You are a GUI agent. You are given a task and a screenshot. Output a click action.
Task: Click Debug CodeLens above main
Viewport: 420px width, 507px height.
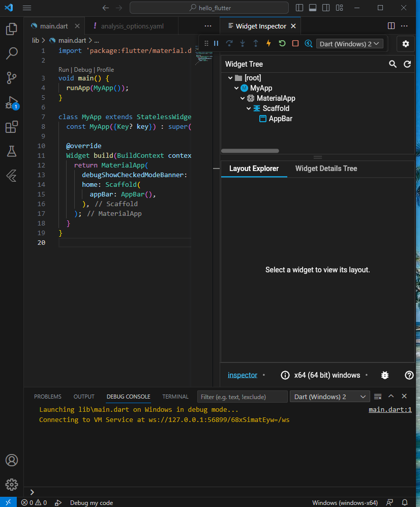point(83,70)
